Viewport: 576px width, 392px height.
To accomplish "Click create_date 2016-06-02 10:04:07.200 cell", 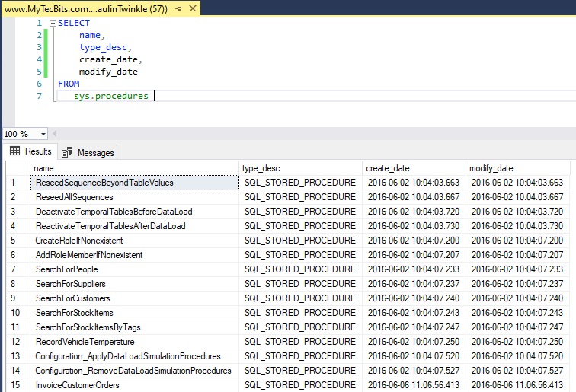I will [414, 241].
